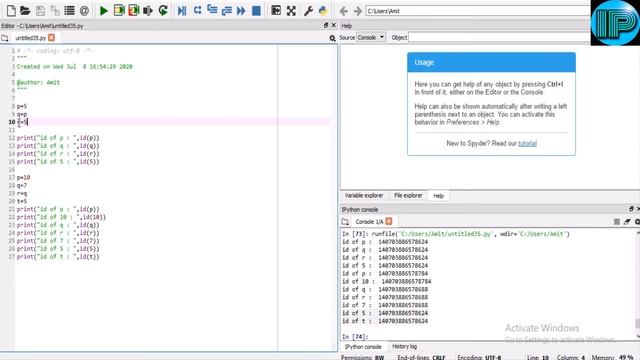Switch to History log tab
The height and width of the screenshot is (360, 640).
click(x=404, y=347)
